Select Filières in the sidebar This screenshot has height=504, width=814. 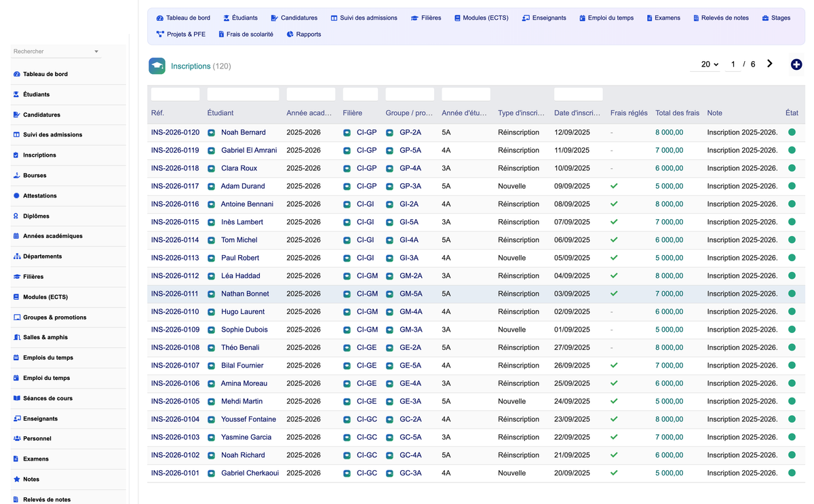[x=33, y=277]
